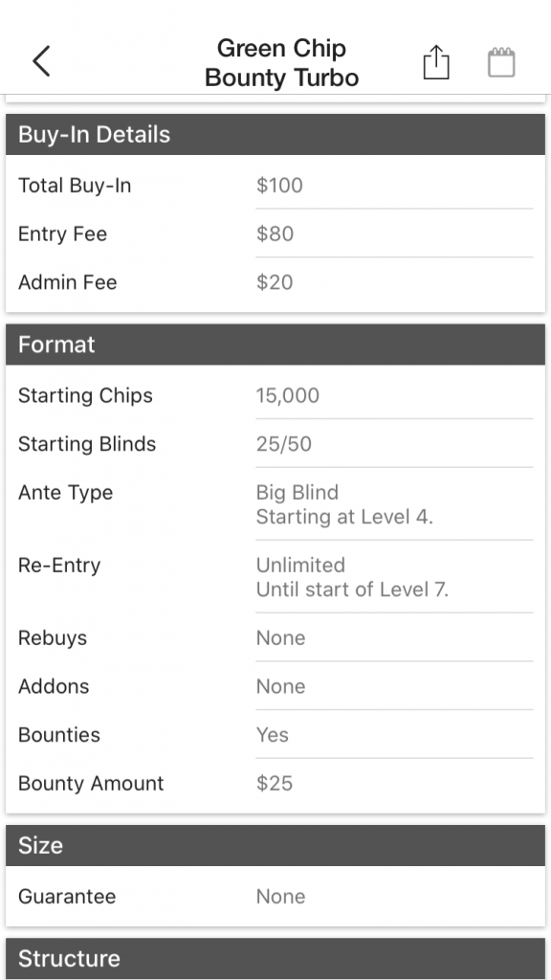Tap the Entry Fee $80 value
The width and height of the screenshot is (551, 980).
275,234
